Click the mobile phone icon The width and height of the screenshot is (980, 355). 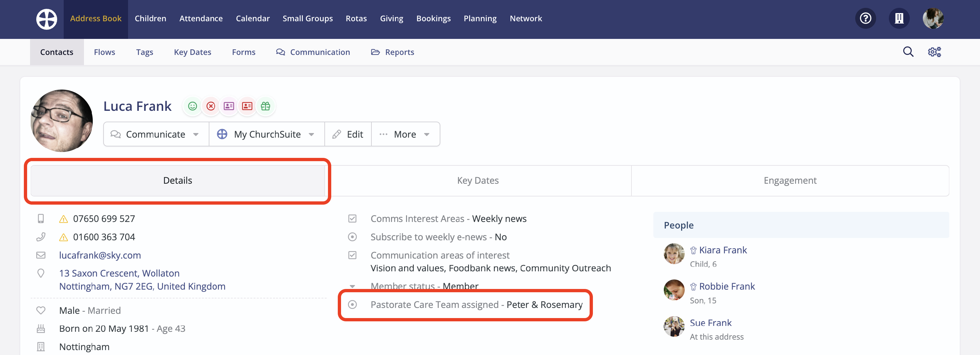pyautogui.click(x=41, y=219)
